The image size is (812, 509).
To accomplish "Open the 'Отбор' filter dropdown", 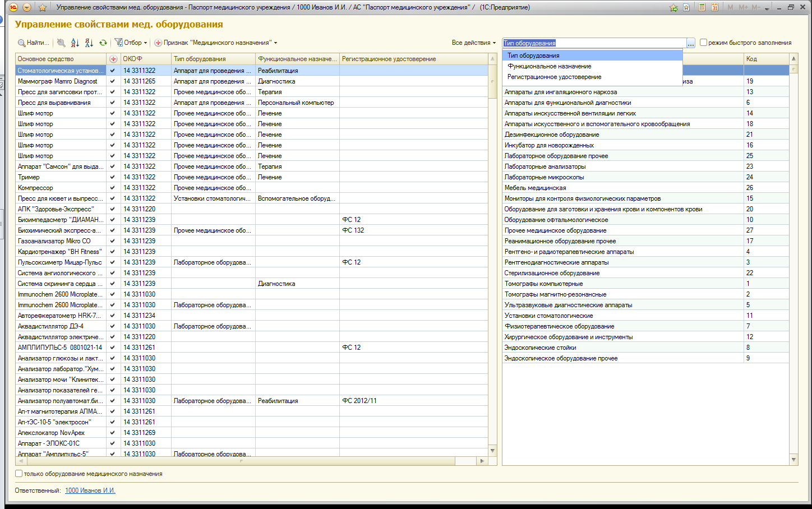I will coord(131,43).
